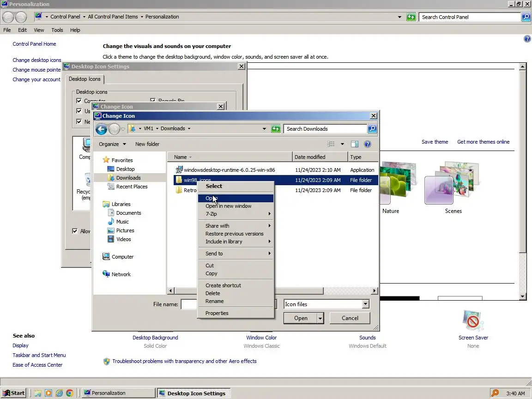The height and width of the screenshot is (399, 532).
Task: Click the change view icon in file dialog
Action: (331, 144)
